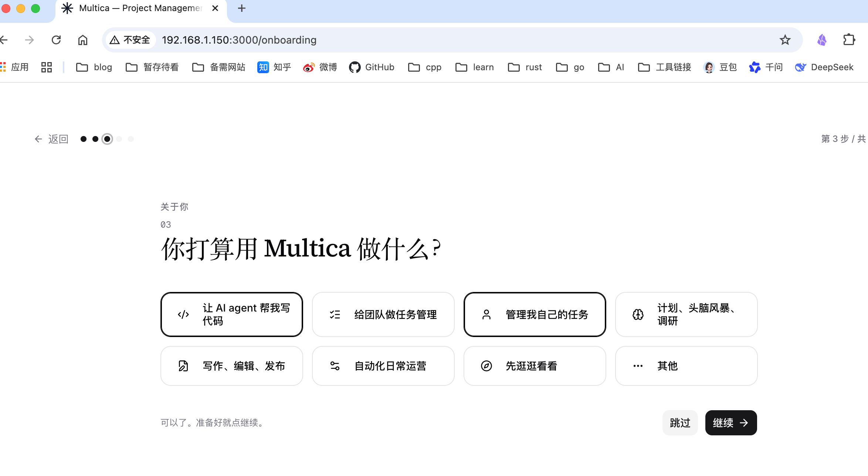Open the 工具链接 bookmark folder
Screen dimensions: 868x476
[x=664, y=67]
